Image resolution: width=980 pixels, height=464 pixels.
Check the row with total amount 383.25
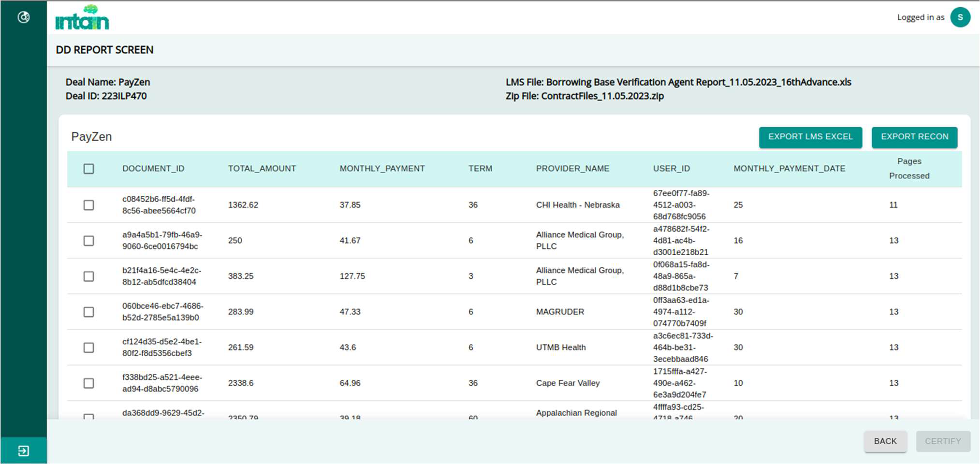tap(88, 276)
